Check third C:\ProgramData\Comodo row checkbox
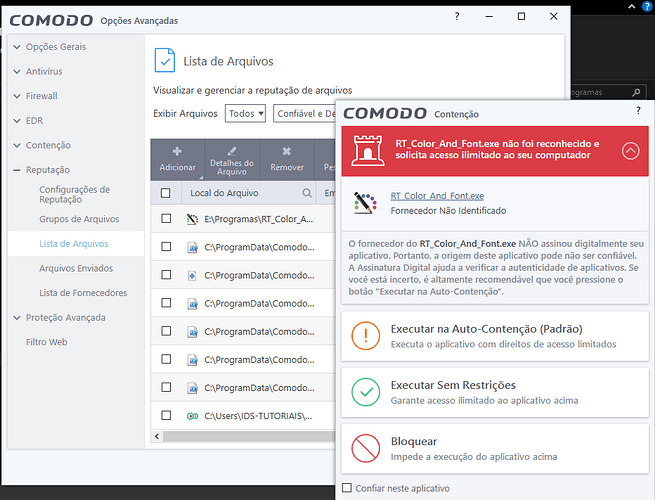Image resolution: width=655 pixels, height=500 pixels. click(x=166, y=302)
